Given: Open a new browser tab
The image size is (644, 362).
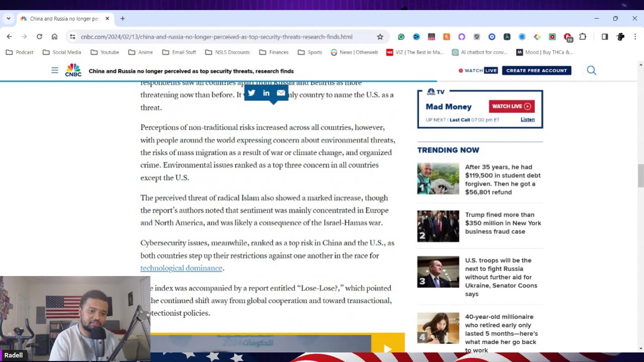Looking at the screenshot, I should [x=122, y=19].
